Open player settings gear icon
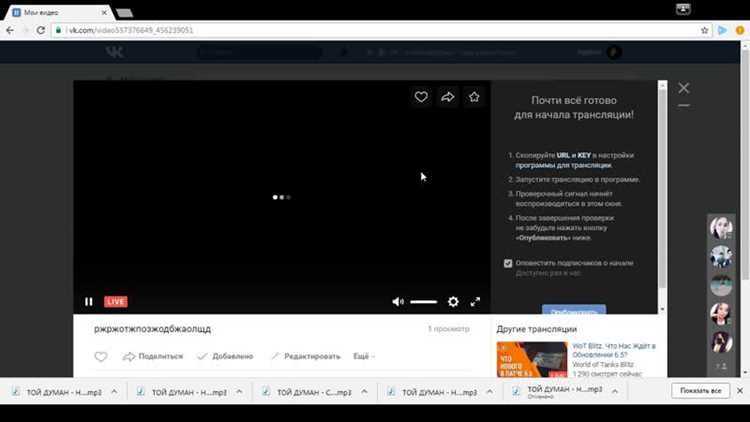 [x=453, y=302]
